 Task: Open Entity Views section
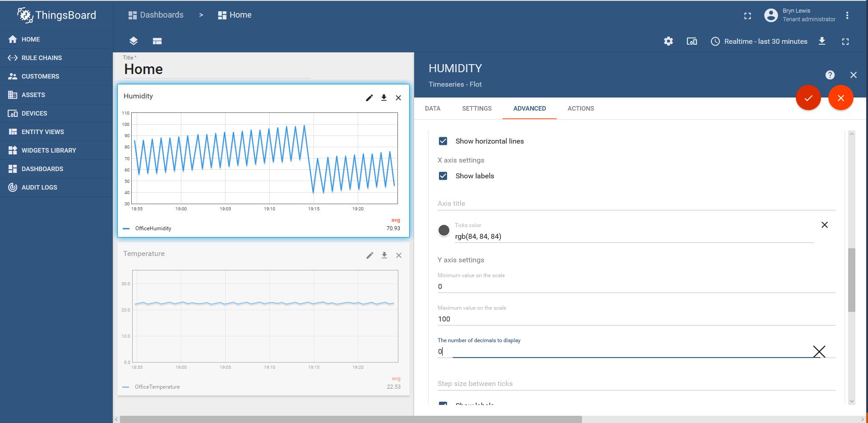(56, 132)
